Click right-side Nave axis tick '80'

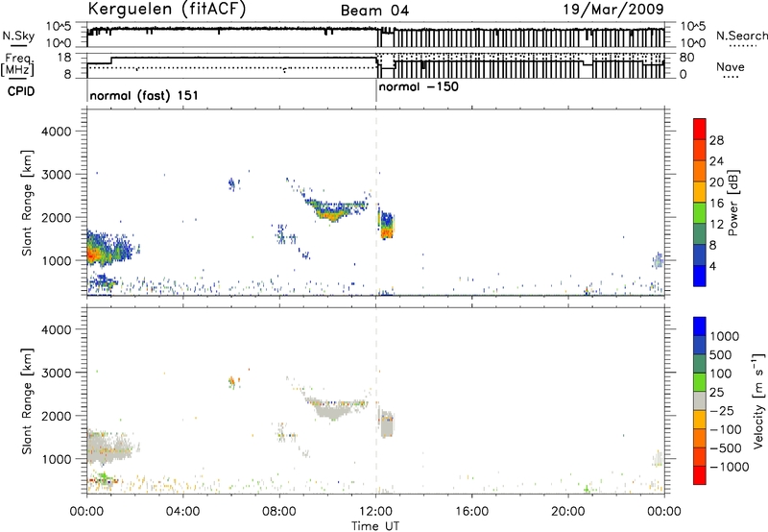point(687,58)
